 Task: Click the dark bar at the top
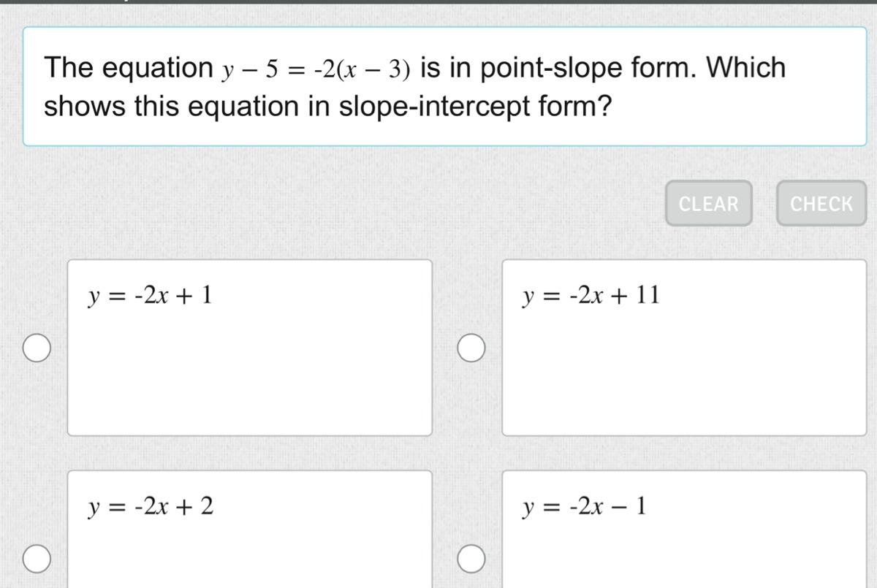[x=438, y=2]
